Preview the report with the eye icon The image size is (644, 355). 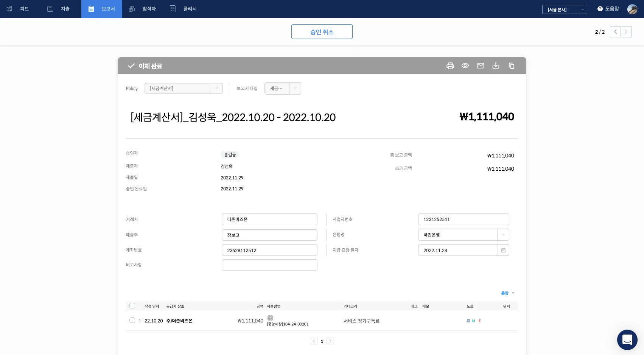465,65
